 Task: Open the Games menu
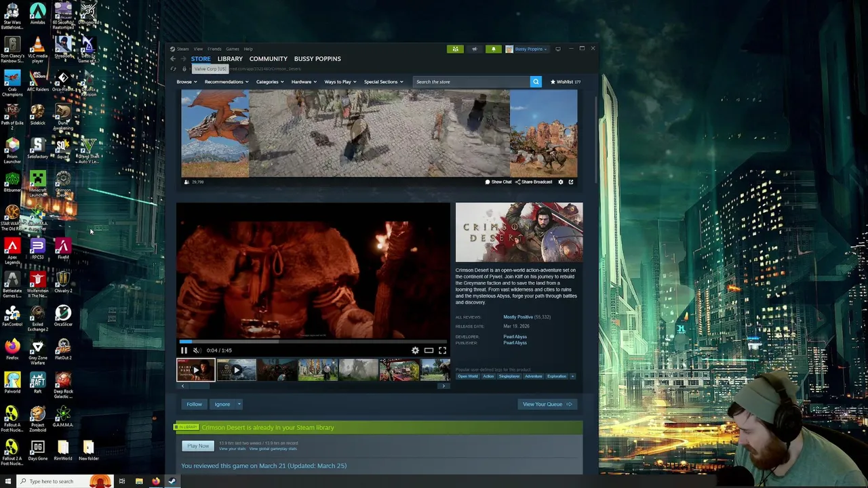click(233, 49)
